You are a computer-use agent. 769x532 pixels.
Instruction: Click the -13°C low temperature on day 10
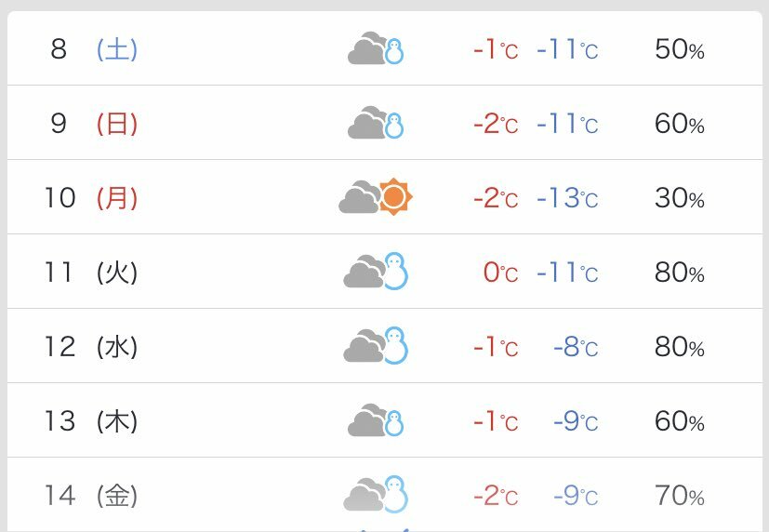567,198
